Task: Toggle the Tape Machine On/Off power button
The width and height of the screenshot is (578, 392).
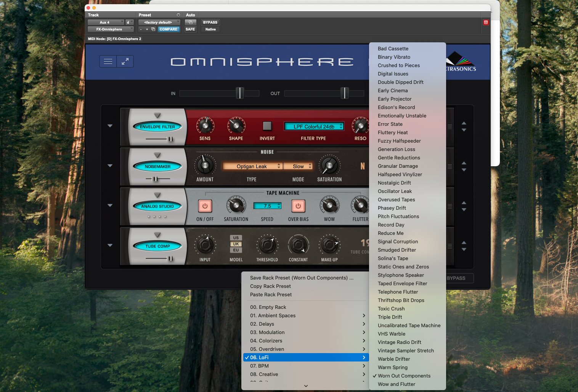Action: 205,206
